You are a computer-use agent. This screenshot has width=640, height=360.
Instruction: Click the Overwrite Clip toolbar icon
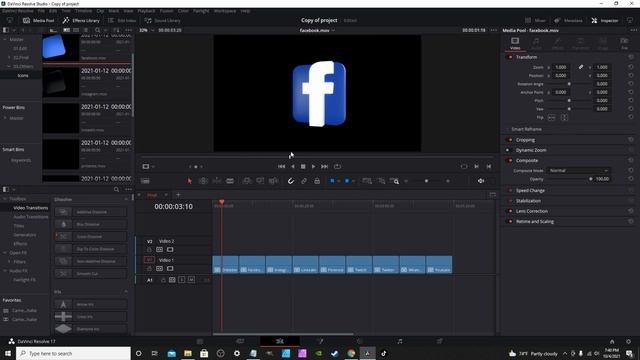(260, 181)
